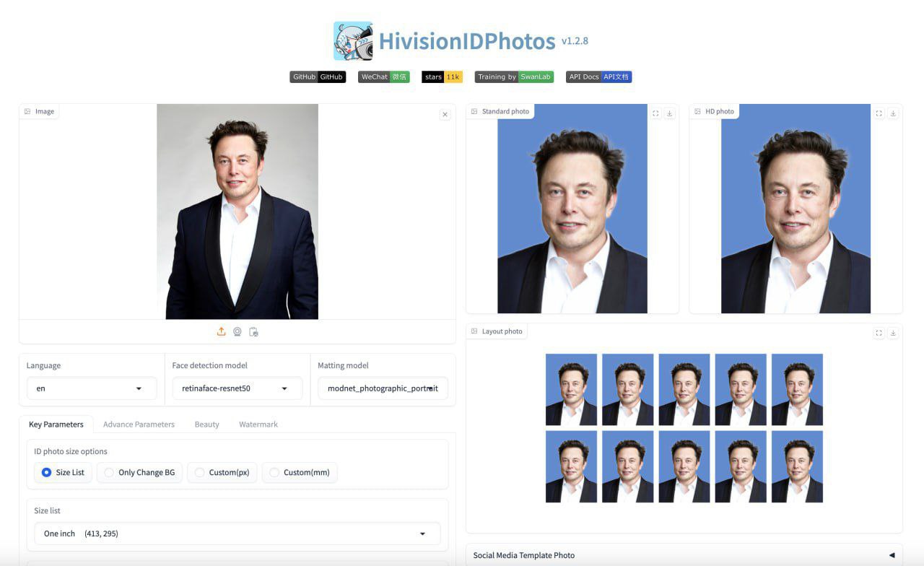Image resolution: width=924 pixels, height=566 pixels.
Task: Open the GitHub badge link
Action: 318,77
